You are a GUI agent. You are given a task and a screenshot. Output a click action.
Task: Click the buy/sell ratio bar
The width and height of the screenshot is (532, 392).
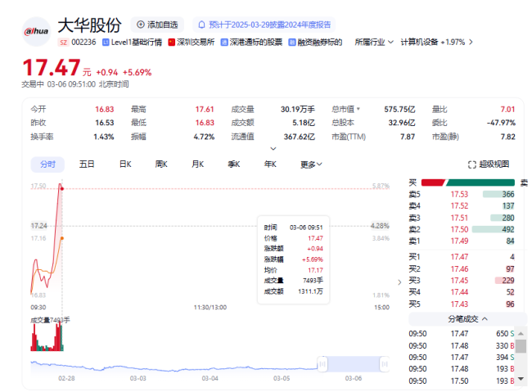tap(468, 182)
